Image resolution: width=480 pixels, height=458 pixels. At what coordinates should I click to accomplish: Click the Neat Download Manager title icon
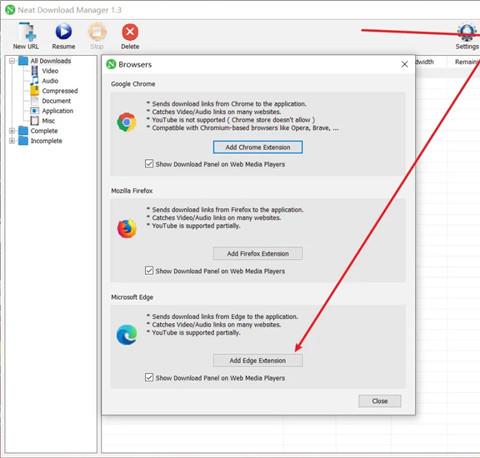pyautogui.click(x=10, y=10)
